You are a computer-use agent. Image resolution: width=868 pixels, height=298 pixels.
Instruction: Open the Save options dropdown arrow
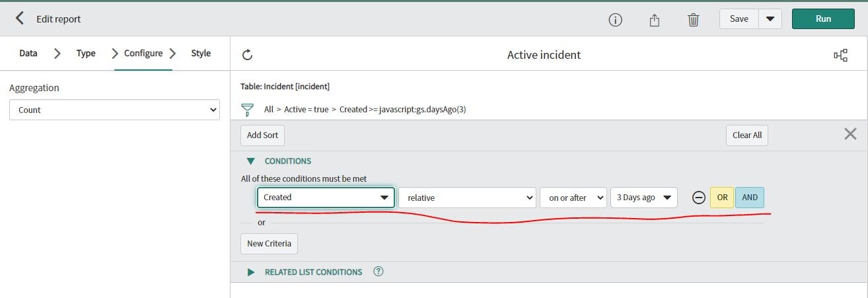[x=770, y=19]
